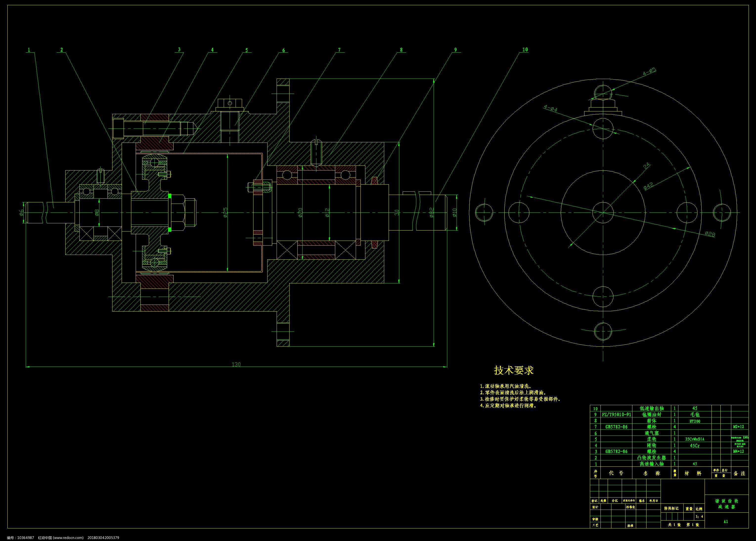
Task: Click the '24' dimension in end view
Action: click(646, 165)
